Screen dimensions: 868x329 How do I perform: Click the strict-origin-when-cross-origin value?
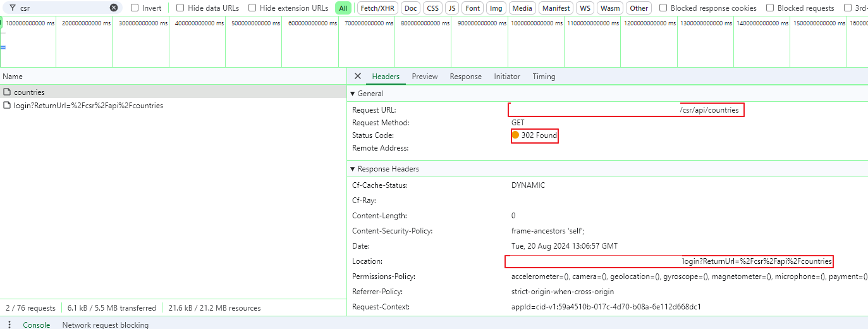pyautogui.click(x=563, y=292)
